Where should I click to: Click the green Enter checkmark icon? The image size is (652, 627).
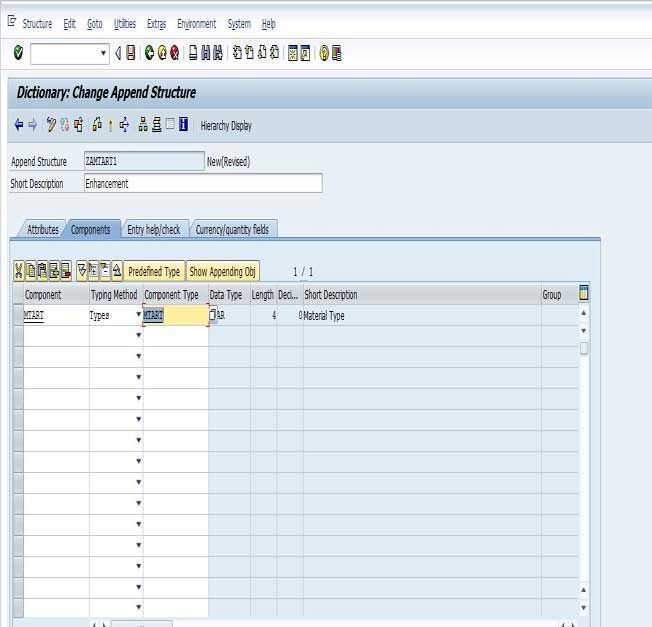click(x=18, y=53)
